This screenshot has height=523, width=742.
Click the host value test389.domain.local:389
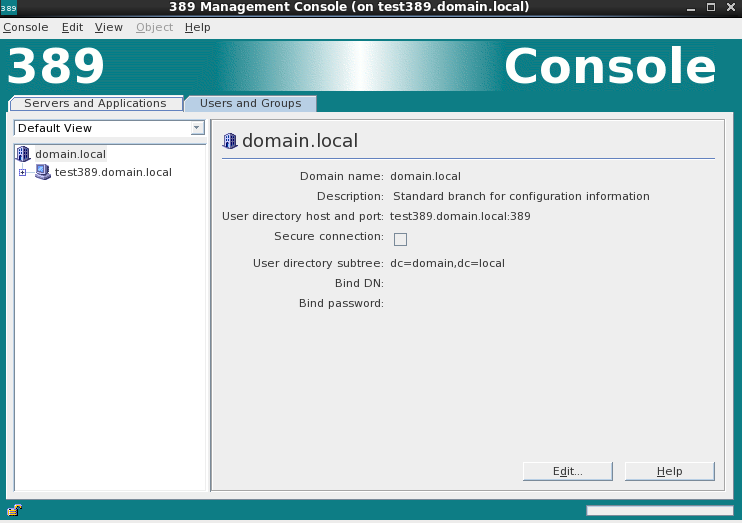460,216
